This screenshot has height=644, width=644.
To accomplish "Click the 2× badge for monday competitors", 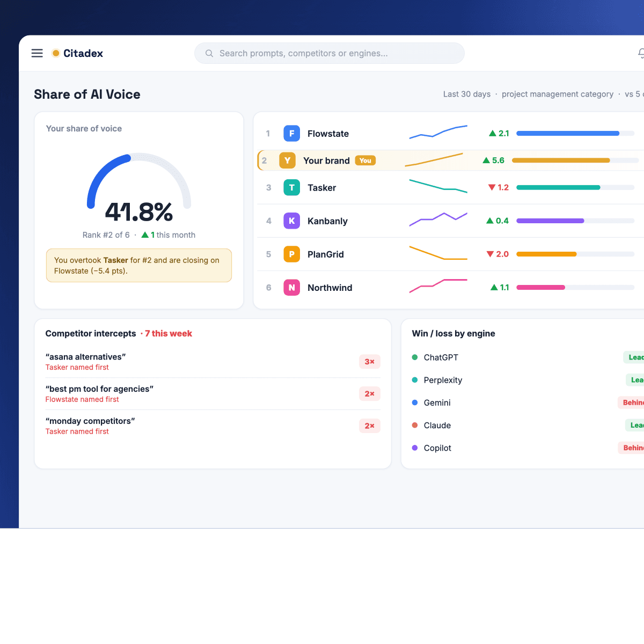I will [x=370, y=426].
